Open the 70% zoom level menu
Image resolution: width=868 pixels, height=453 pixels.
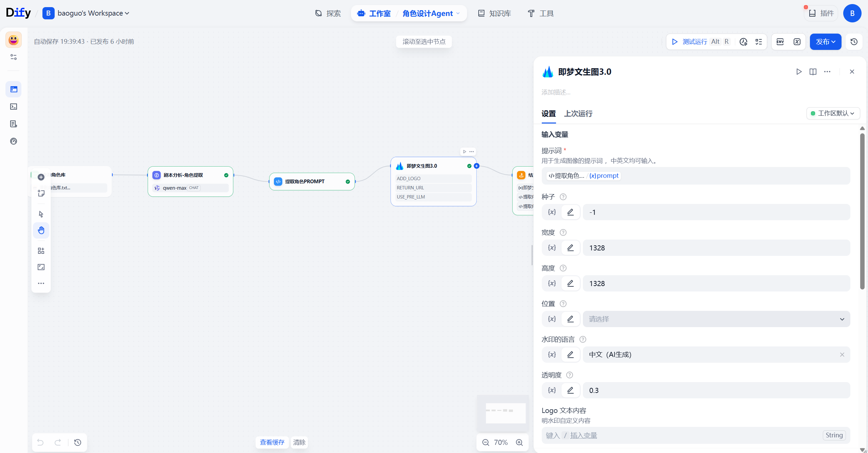point(501,442)
